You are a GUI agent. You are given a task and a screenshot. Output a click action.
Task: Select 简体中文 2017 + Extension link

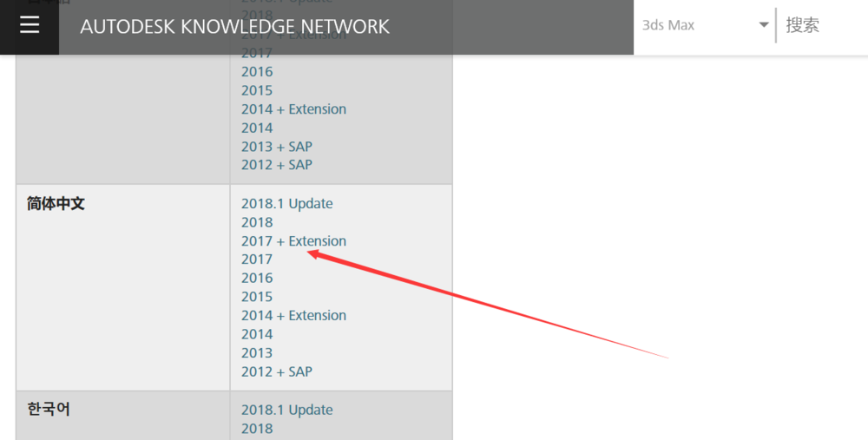coord(293,241)
